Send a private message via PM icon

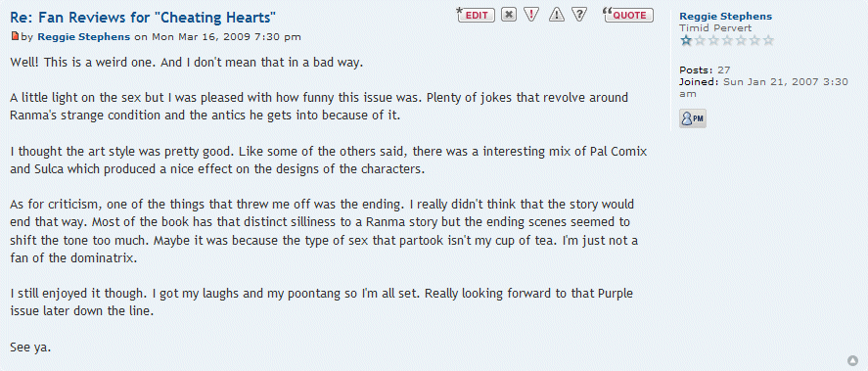pos(693,118)
